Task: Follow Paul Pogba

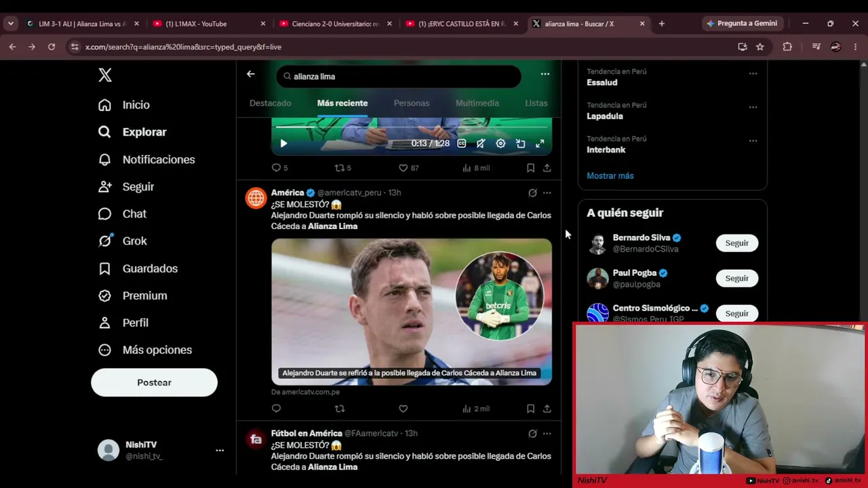Action: point(737,279)
